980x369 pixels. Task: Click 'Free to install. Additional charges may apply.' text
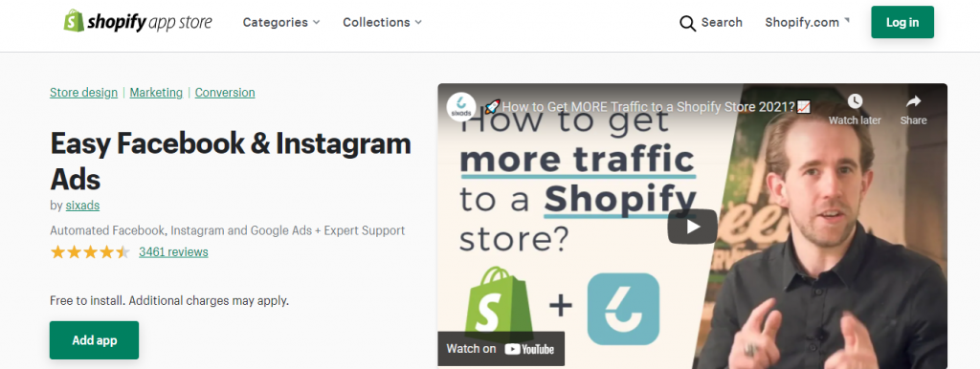pyautogui.click(x=169, y=300)
